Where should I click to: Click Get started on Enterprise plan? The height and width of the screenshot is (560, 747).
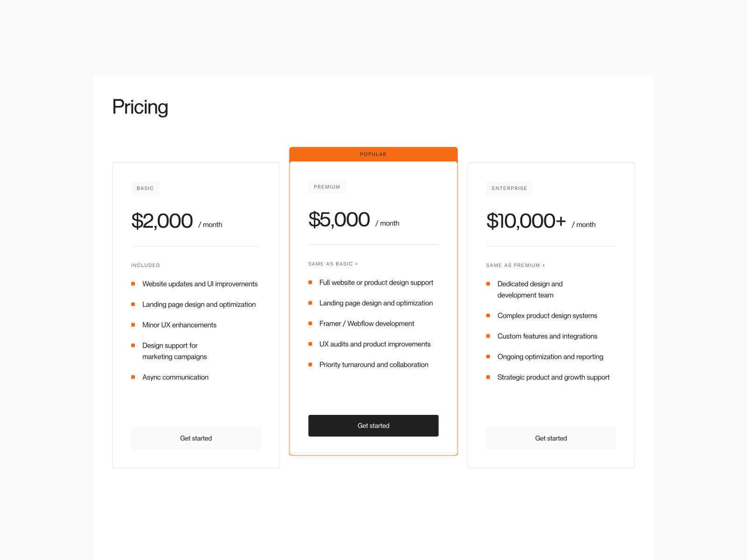point(551,438)
